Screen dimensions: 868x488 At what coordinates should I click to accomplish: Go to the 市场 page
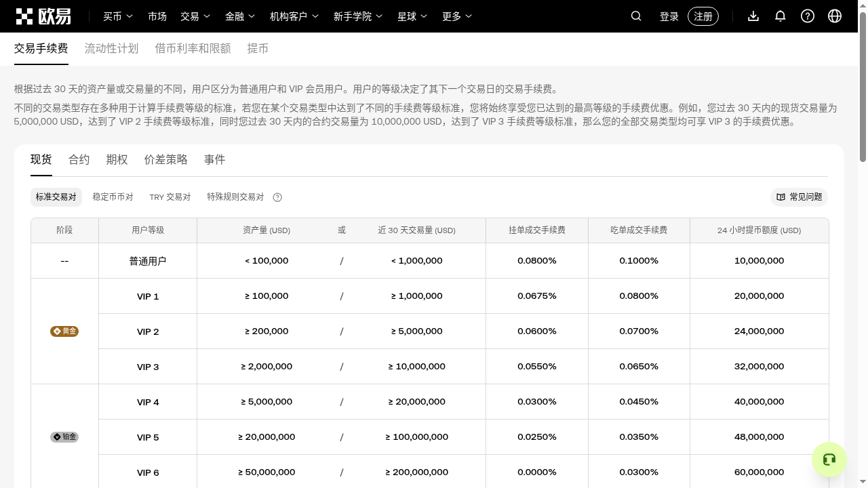(157, 16)
